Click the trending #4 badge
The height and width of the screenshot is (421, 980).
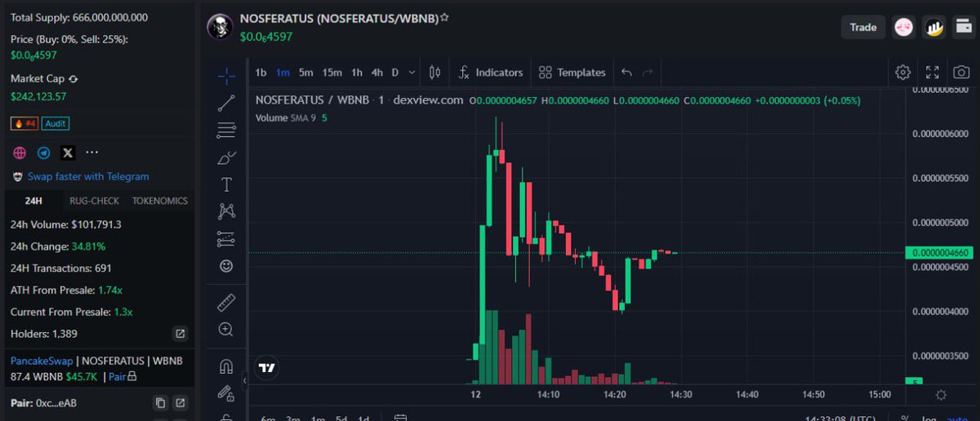click(x=24, y=124)
